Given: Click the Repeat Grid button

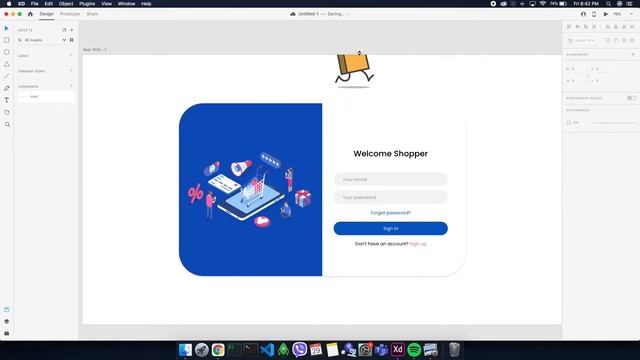Looking at the screenshot, I should 582,40.
